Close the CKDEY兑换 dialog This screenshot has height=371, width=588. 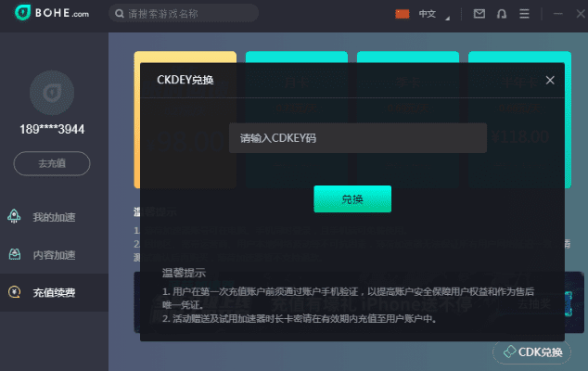pyautogui.click(x=550, y=81)
